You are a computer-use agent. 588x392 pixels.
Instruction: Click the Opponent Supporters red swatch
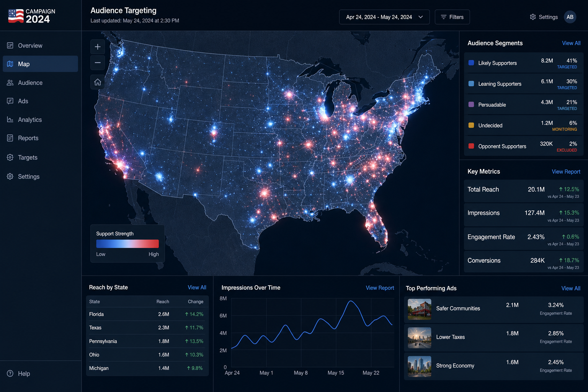click(471, 146)
